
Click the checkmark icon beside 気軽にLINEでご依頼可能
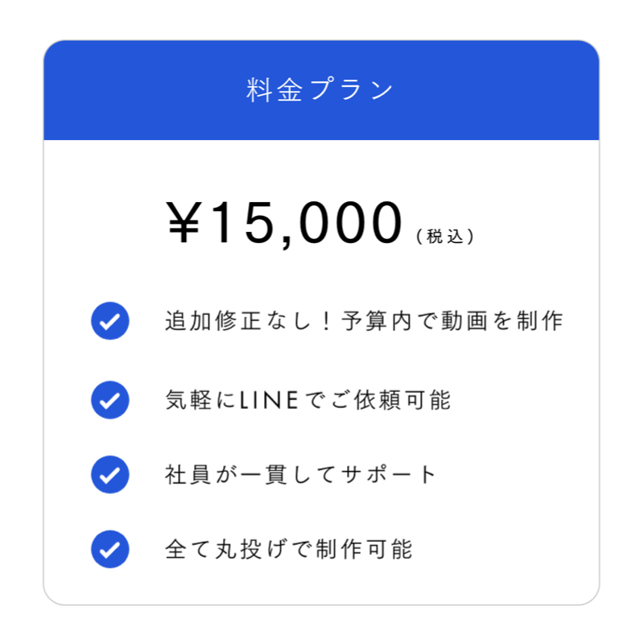pos(110,400)
